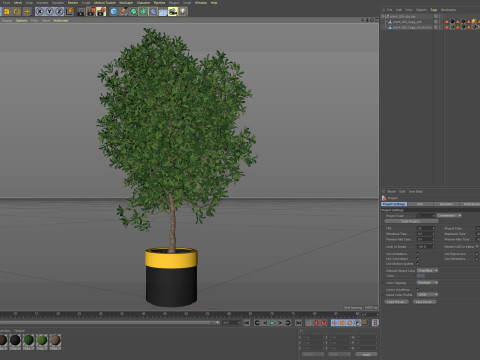
Task: Click the default object Color swatch
Action: coord(421,276)
